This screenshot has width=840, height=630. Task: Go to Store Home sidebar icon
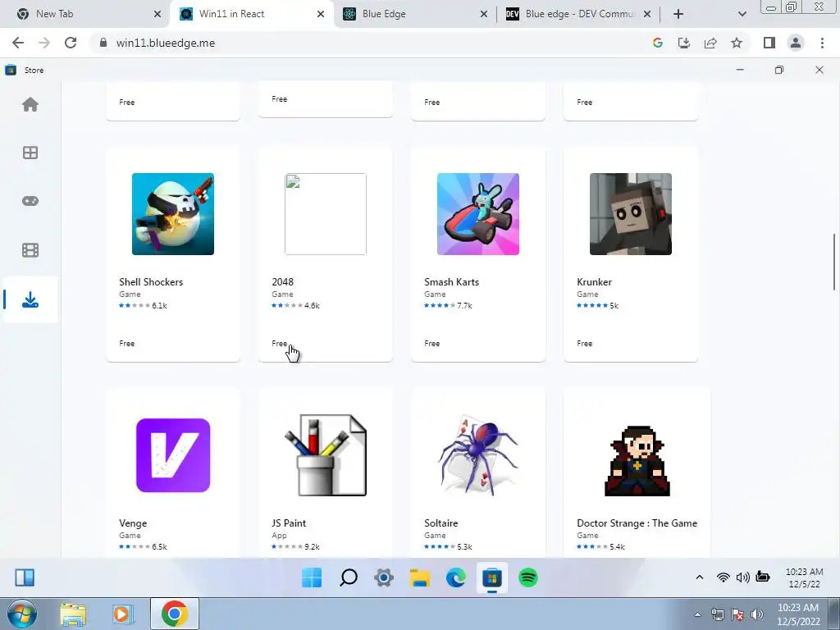30,104
